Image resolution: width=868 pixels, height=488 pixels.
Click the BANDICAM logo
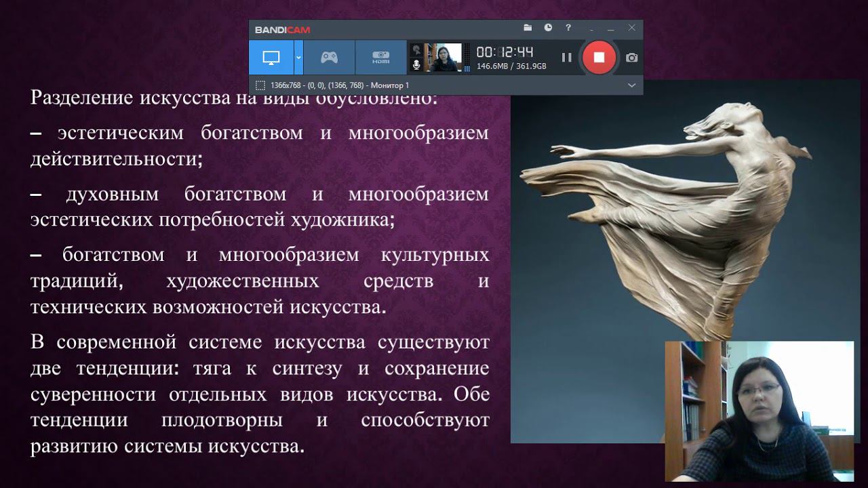(282, 30)
